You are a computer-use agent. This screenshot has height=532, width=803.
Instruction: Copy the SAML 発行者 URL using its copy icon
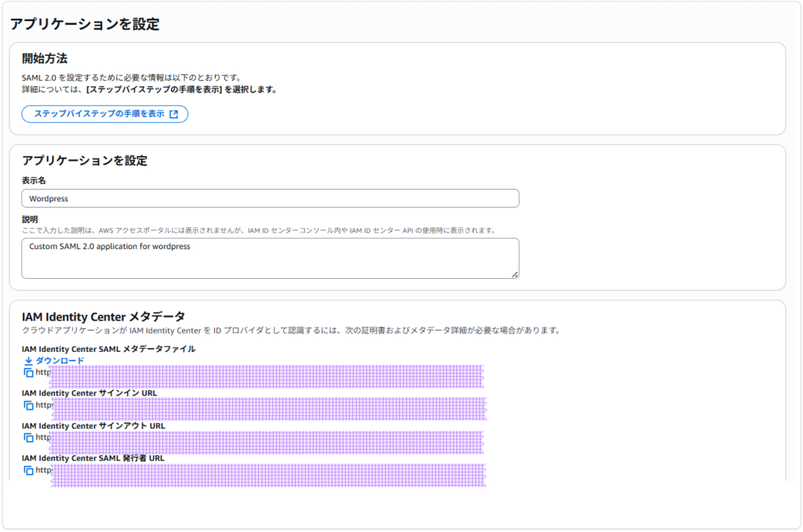29,471
